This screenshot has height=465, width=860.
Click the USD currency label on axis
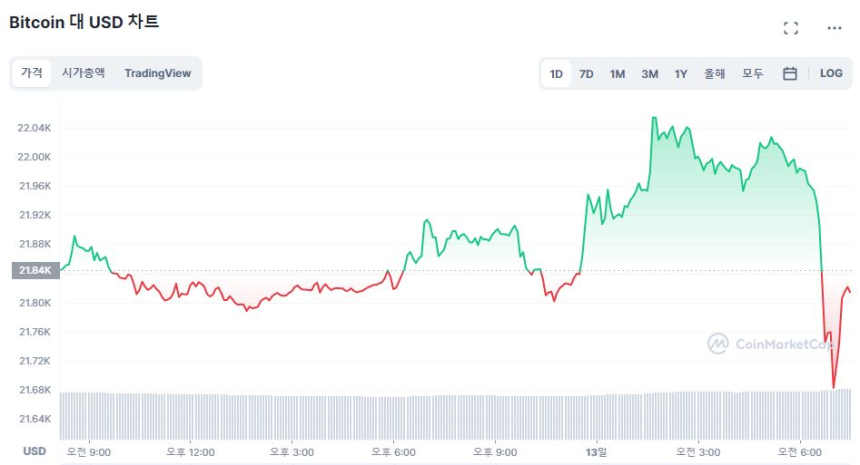35,451
